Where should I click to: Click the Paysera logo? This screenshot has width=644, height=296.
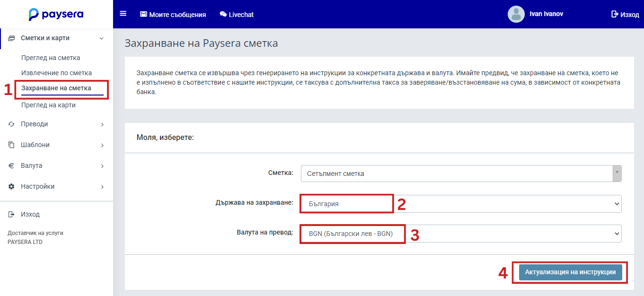click(56, 14)
